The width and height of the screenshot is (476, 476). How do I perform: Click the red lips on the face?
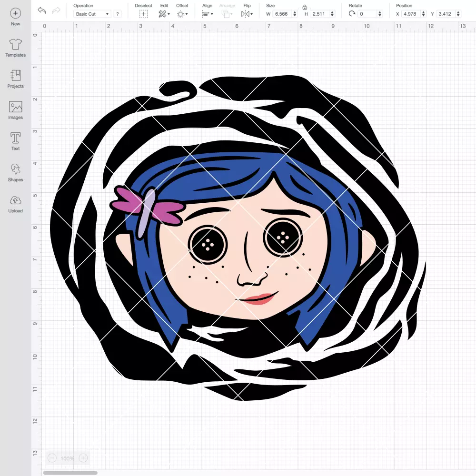[x=258, y=299]
